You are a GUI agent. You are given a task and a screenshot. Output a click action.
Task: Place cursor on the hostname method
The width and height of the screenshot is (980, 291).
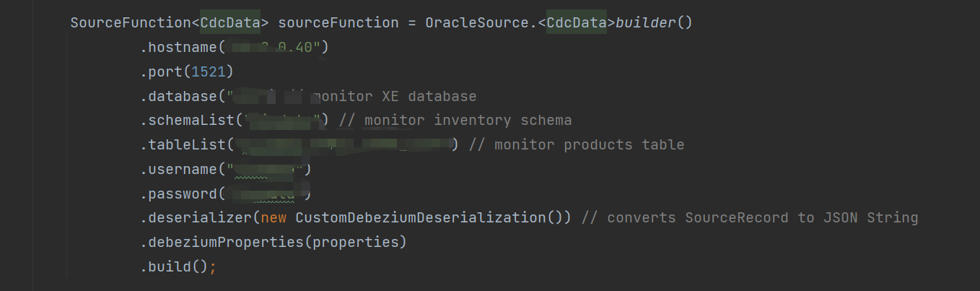pyautogui.click(x=182, y=48)
